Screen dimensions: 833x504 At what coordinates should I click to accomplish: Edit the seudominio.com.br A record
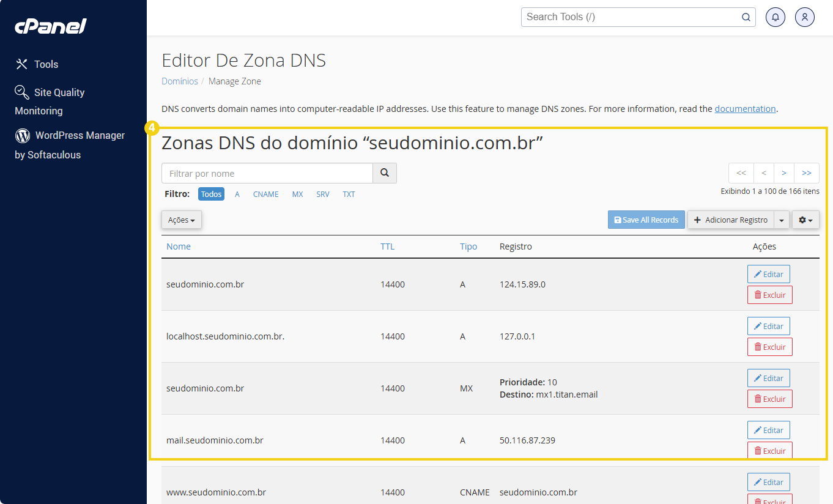(x=769, y=274)
